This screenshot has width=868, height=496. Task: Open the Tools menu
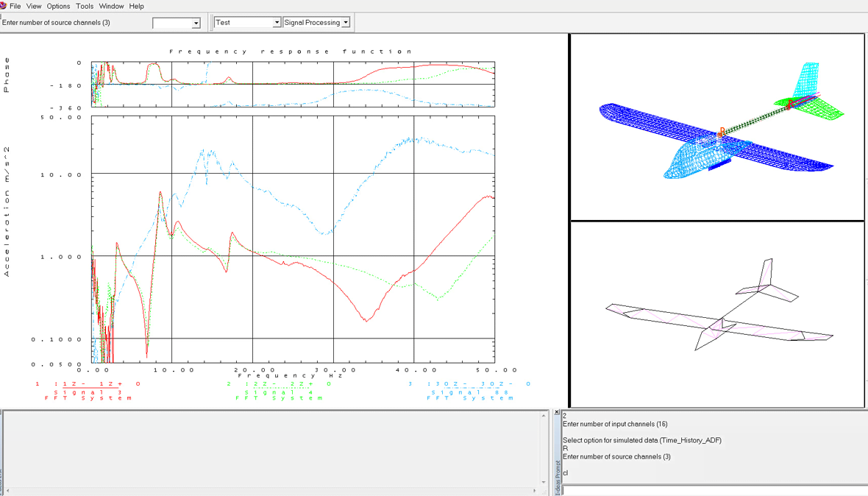pyautogui.click(x=85, y=6)
